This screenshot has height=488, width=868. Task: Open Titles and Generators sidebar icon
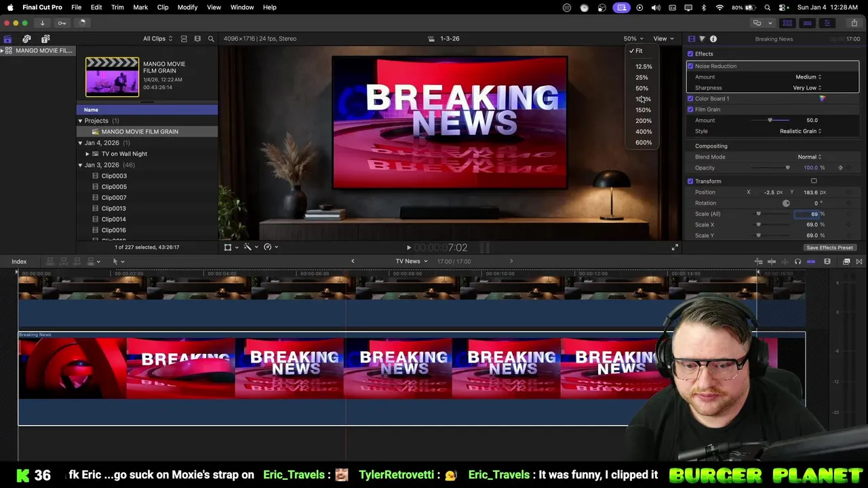(x=45, y=39)
